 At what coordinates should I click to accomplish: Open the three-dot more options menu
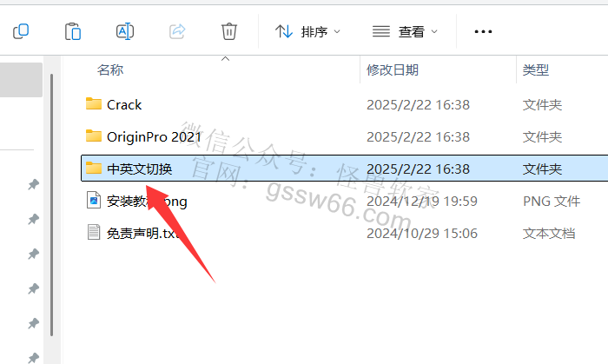coord(483,31)
